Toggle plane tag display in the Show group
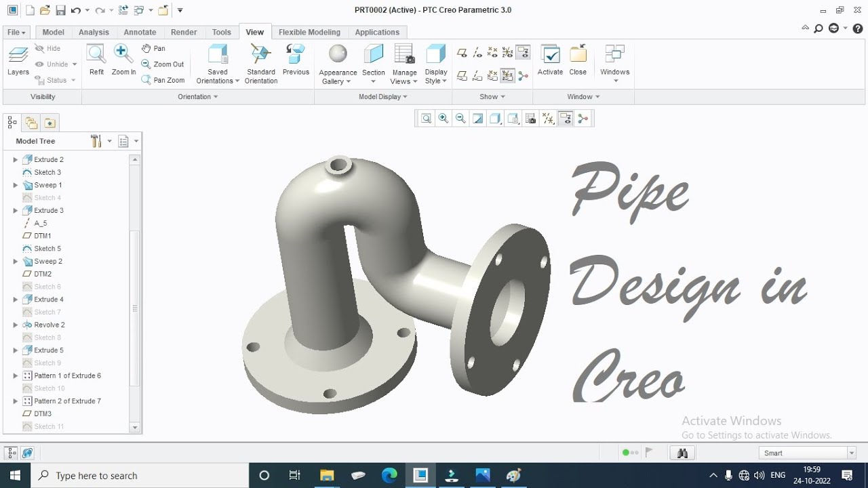Image resolution: width=868 pixels, height=488 pixels. click(x=462, y=76)
